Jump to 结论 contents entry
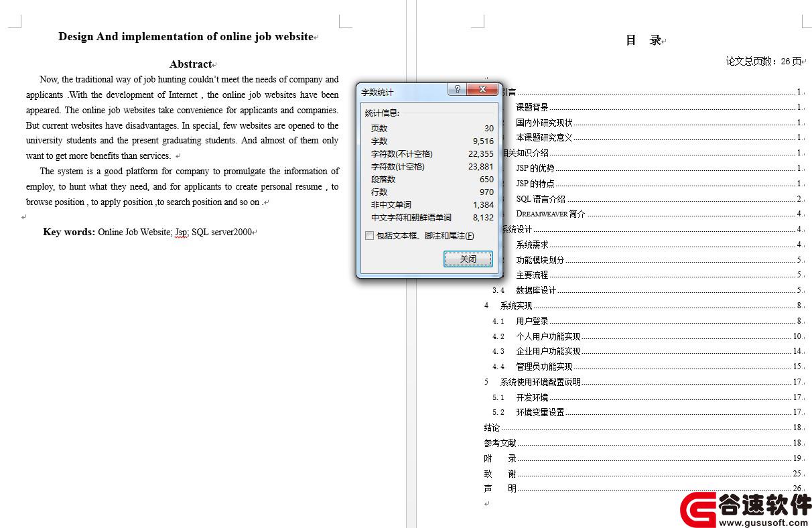The image size is (812, 528). click(643, 427)
